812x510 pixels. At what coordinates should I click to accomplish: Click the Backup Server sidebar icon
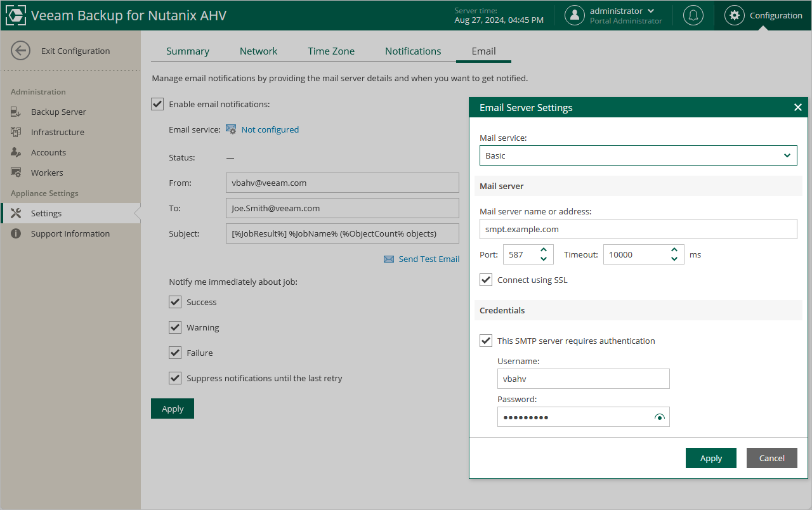tap(16, 112)
